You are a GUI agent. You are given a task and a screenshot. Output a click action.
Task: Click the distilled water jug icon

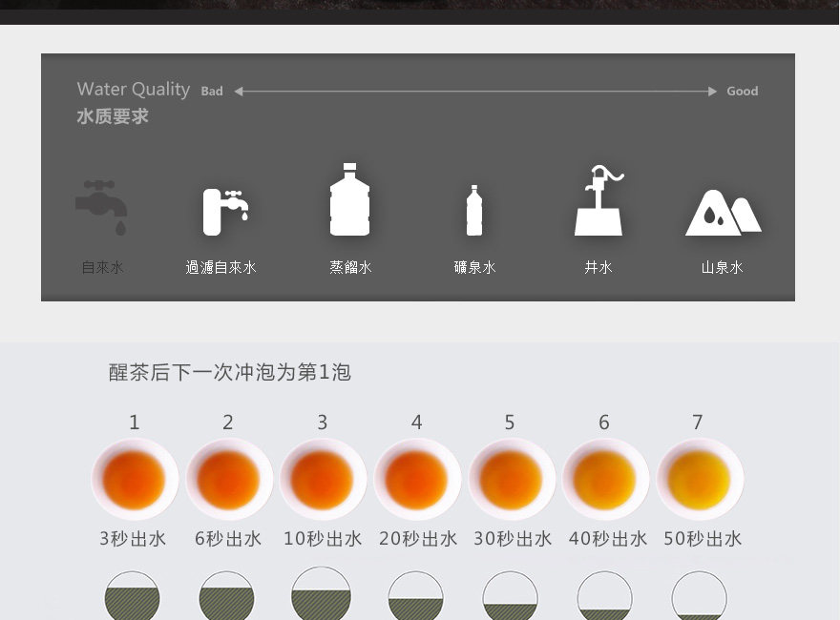click(349, 199)
